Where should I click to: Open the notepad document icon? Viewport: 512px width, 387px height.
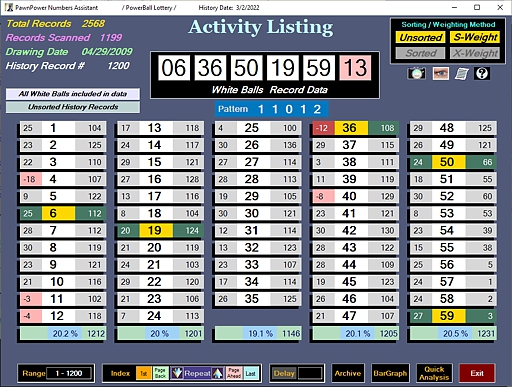(x=461, y=73)
